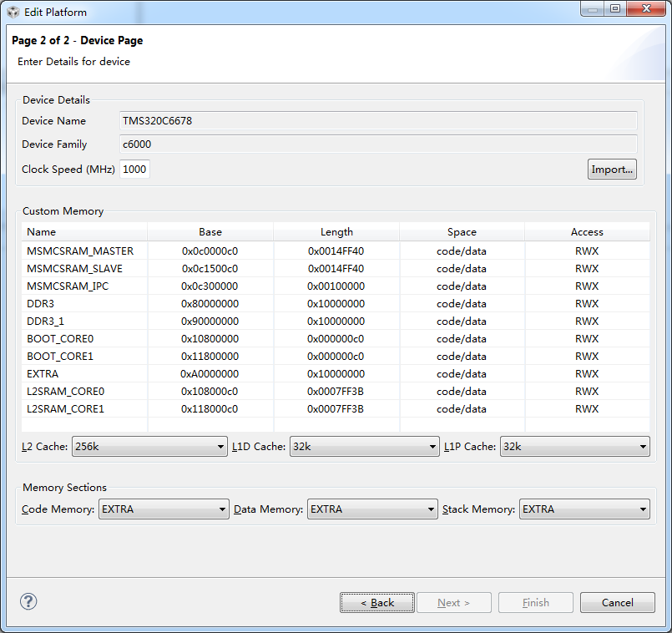Maximize the Edit Platform window
The image size is (672, 633).
click(615, 8)
